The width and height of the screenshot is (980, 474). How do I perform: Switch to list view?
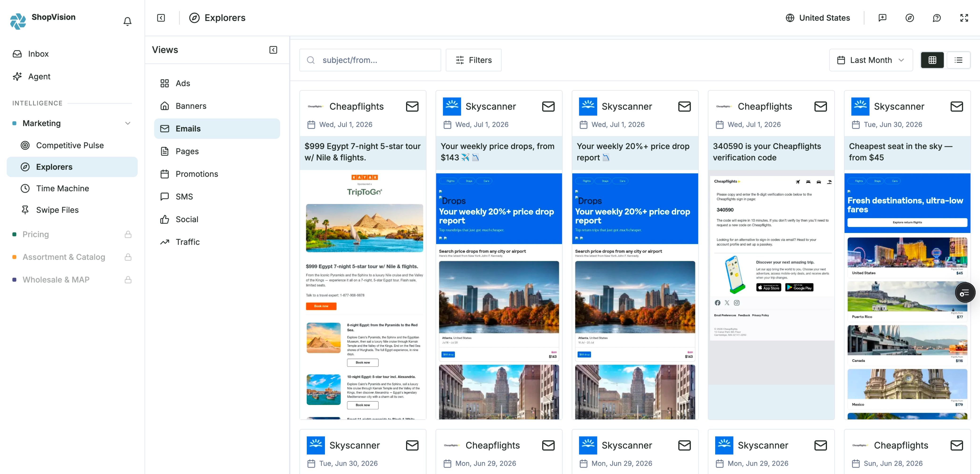pyautogui.click(x=958, y=60)
